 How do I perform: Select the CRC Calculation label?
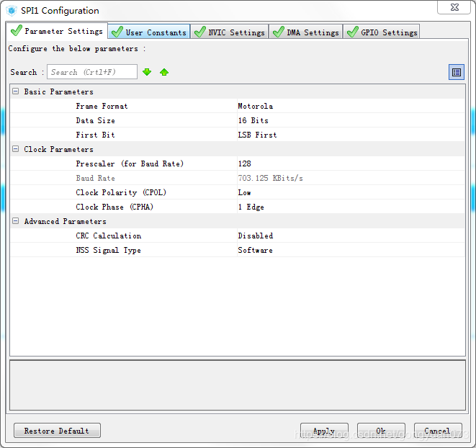[108, 236]
